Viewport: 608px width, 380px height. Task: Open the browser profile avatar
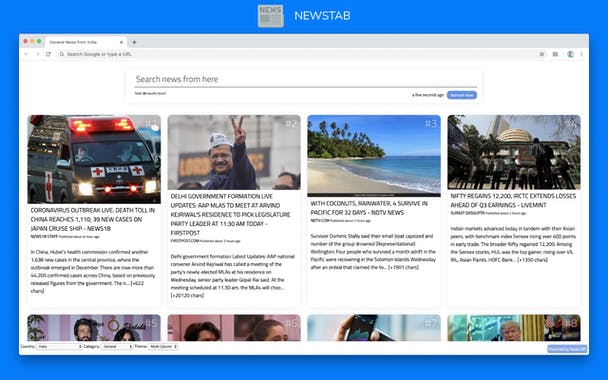(x=570, y=54)
